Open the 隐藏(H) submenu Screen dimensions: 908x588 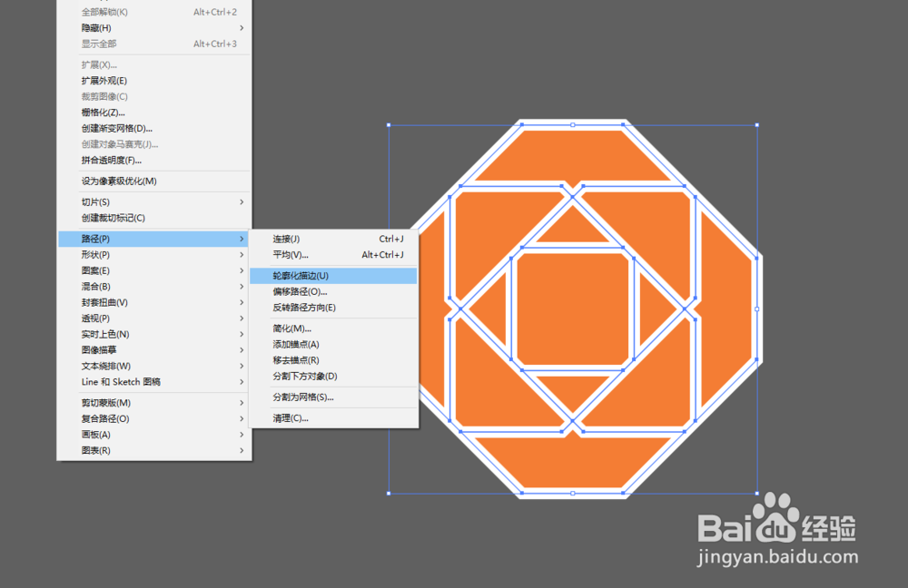coord(154,28)
